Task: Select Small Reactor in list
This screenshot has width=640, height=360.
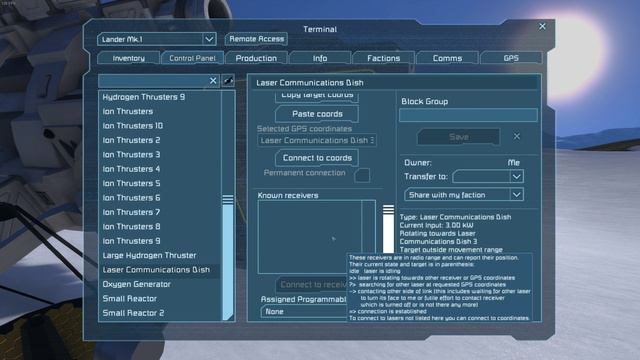Action: (159, 298)
